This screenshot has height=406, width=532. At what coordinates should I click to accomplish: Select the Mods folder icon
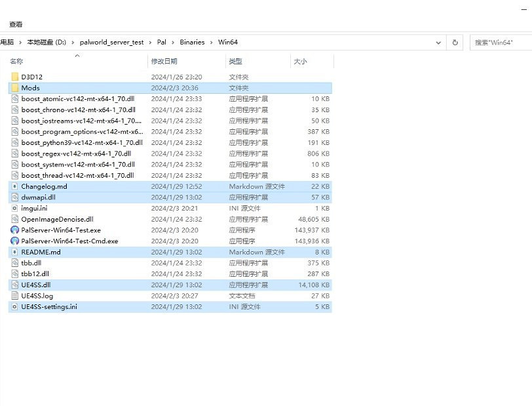[15, 88]
